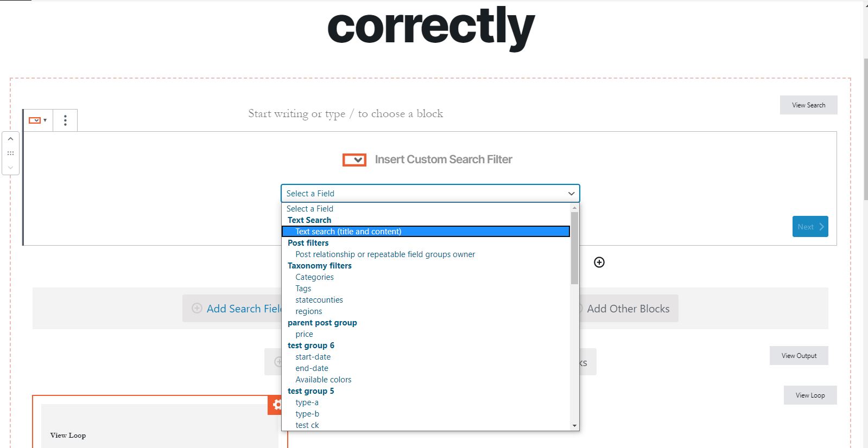
Task: Click the block drag handle dots
Action: (x=10, y=153)
